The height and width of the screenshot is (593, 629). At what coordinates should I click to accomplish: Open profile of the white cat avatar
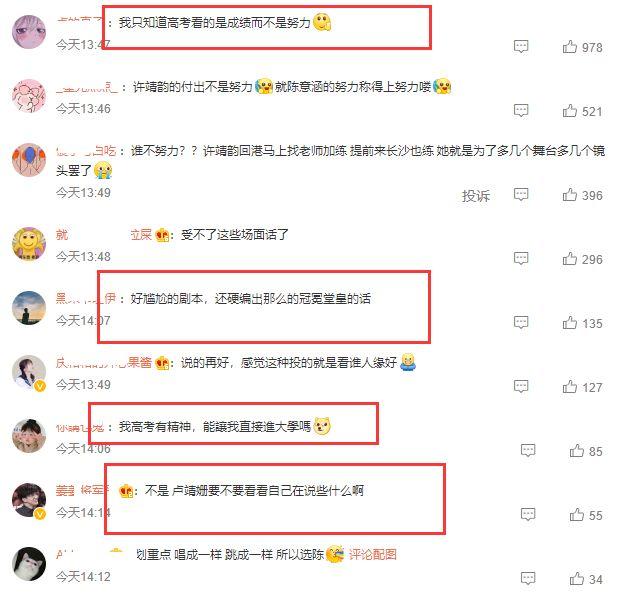coord(29,564)
